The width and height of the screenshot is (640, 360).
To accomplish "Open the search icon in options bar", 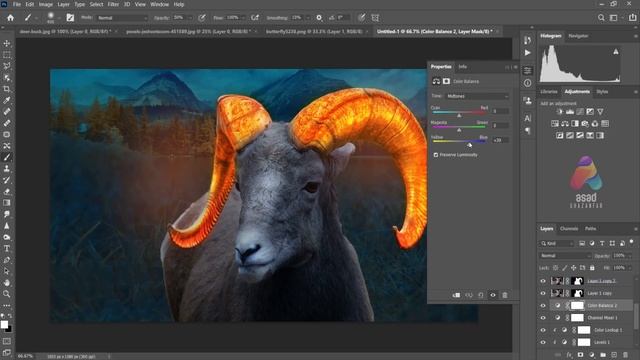I will (x=601, y=18).
